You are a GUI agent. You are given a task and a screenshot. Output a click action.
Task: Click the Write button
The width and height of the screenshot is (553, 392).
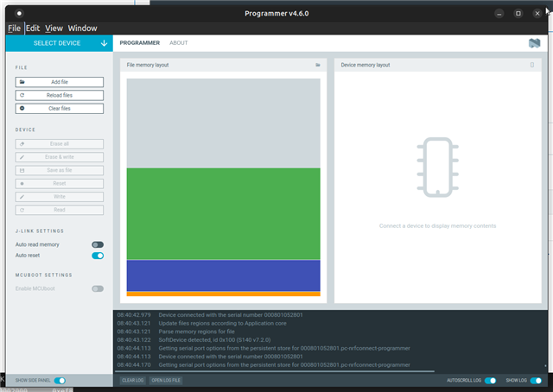60,197
